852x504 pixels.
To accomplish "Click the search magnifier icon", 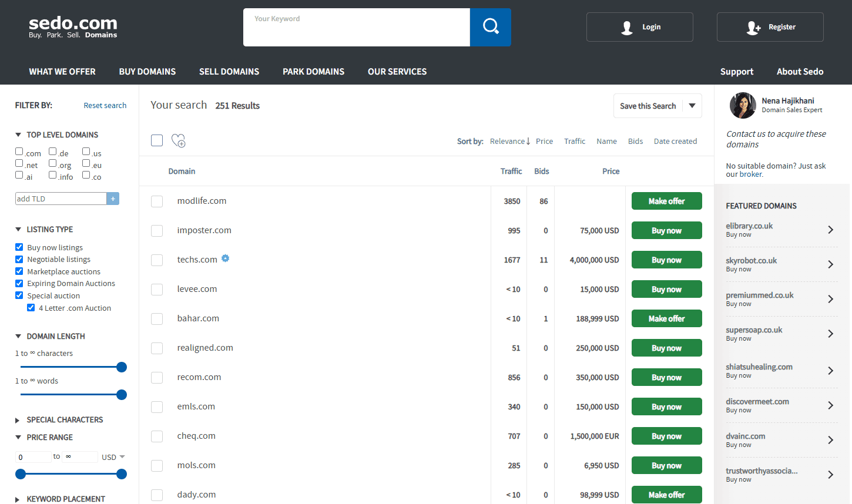I will [490, 27].
